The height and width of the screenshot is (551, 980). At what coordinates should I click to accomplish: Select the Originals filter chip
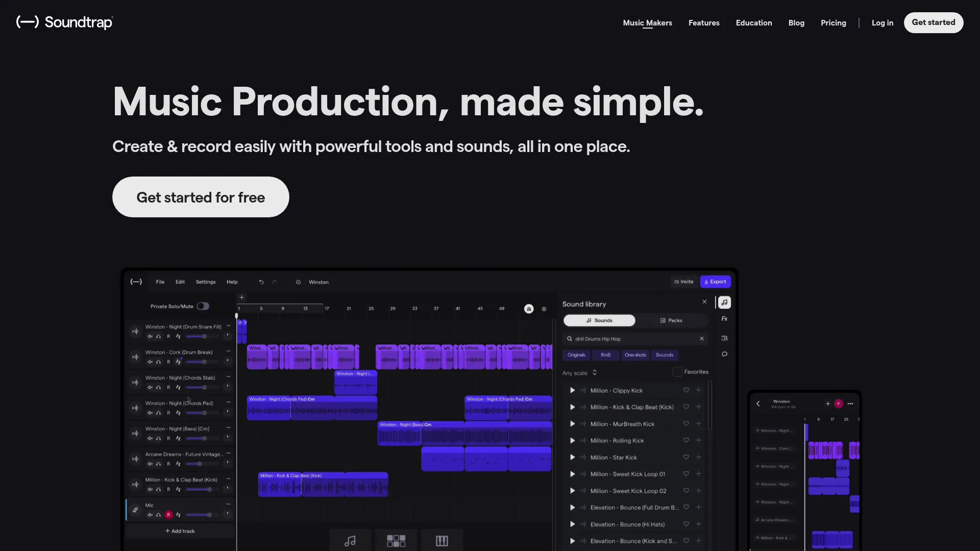(576, 355)
